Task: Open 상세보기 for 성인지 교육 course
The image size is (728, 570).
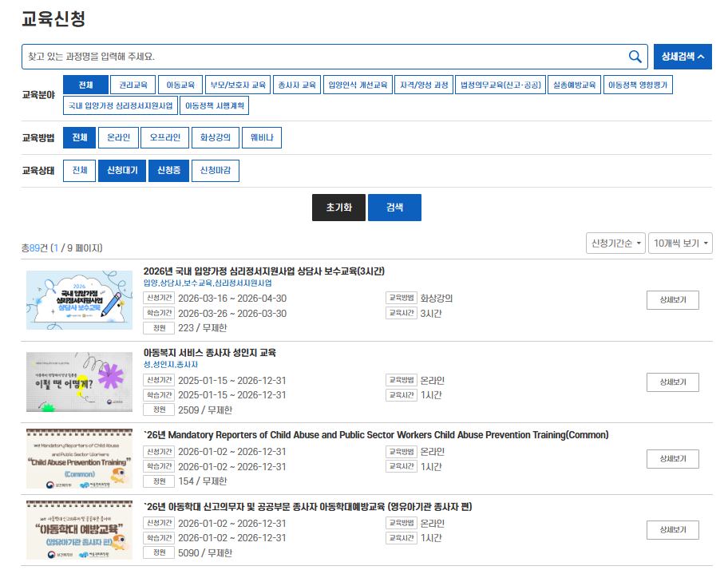Action: (x=673, y=382)
